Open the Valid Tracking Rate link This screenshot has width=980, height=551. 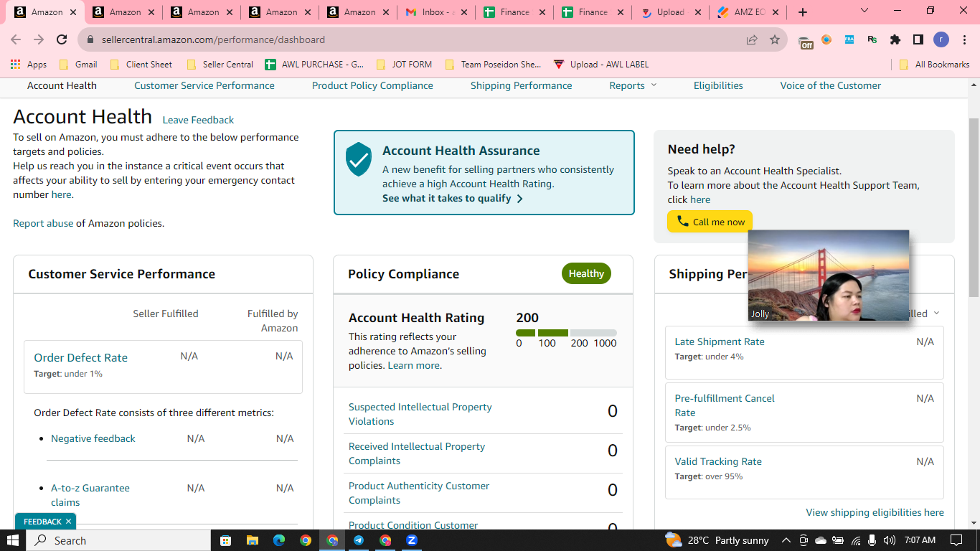(718, 461)
